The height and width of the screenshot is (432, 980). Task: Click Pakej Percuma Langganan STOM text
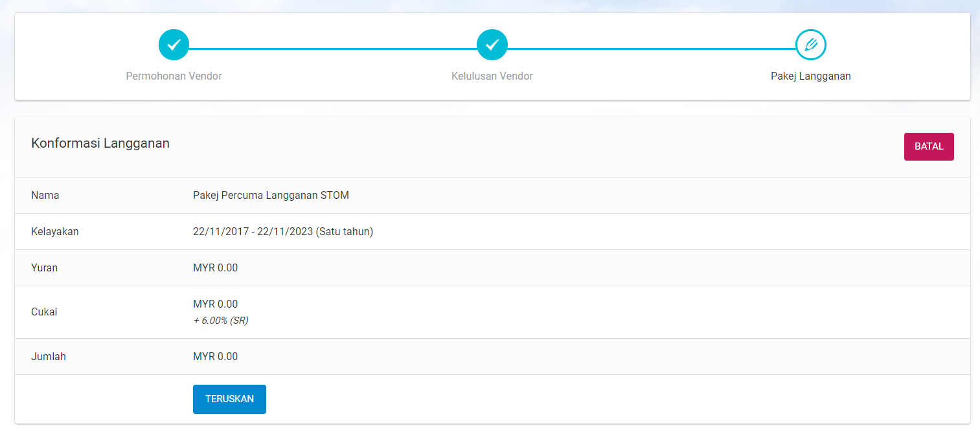tap(271, 195)
